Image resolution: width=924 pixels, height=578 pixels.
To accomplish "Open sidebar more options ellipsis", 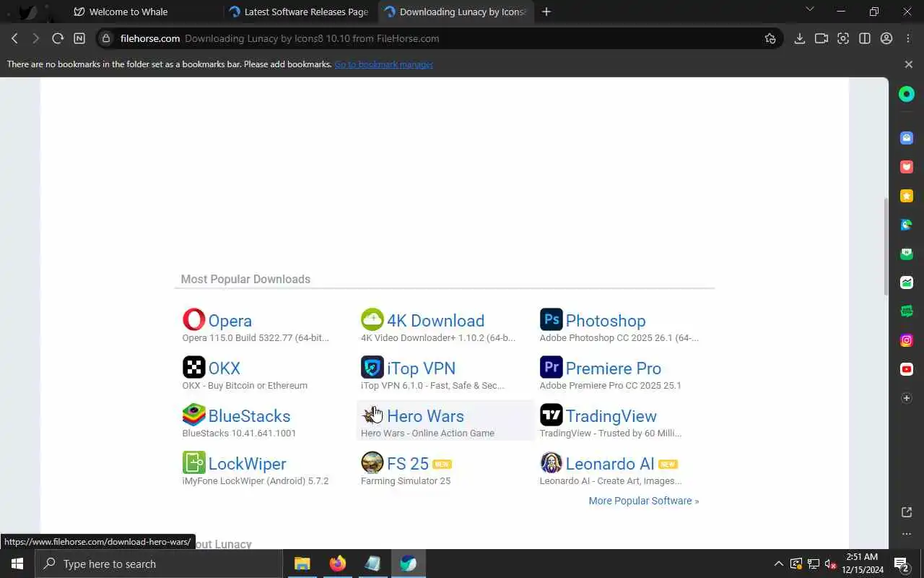I will click(x=907, y=534).
